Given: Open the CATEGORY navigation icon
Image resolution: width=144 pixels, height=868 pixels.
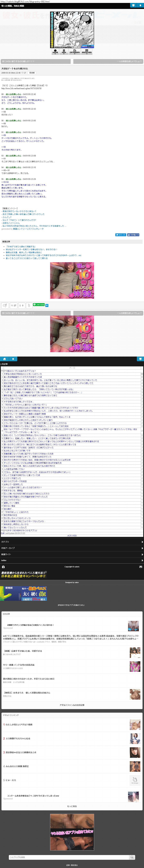Looking at the screenshot, I should pyautogui.click(x=75, y=51).
